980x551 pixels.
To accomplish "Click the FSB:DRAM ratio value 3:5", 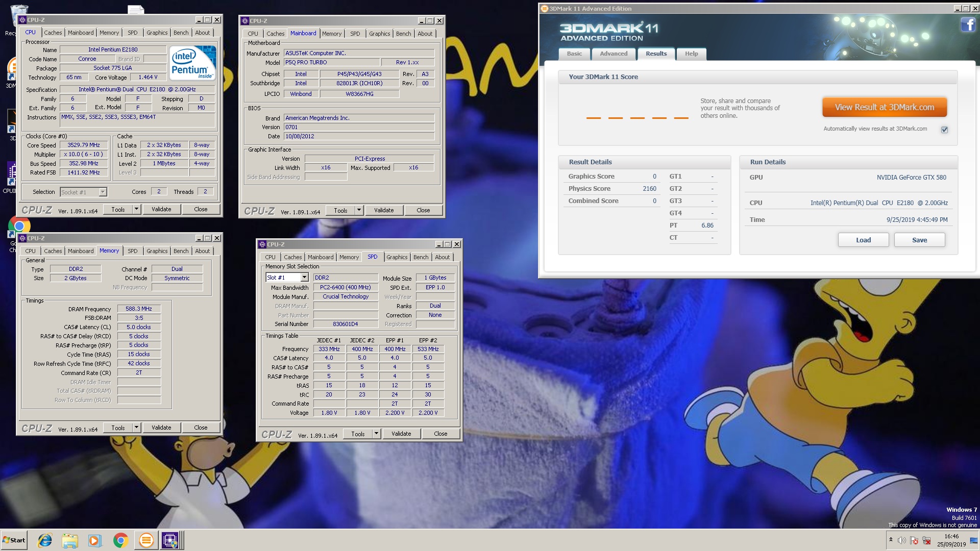I will click(x=139, y=318).
